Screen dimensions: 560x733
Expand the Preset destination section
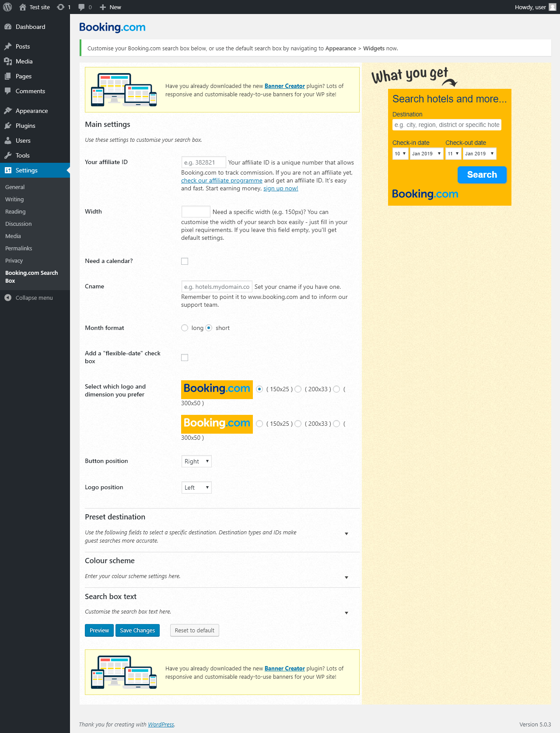(x=346, y=534)
